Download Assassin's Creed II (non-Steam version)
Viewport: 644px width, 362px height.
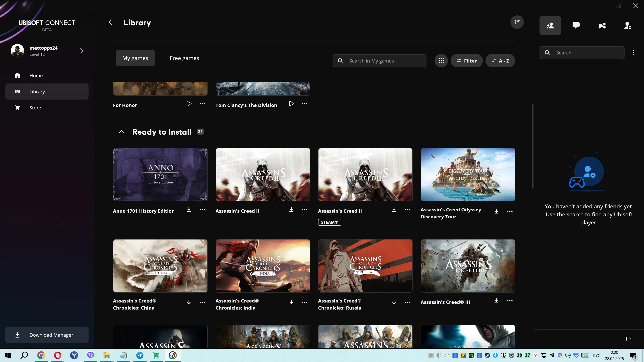(x=291, y=209)
